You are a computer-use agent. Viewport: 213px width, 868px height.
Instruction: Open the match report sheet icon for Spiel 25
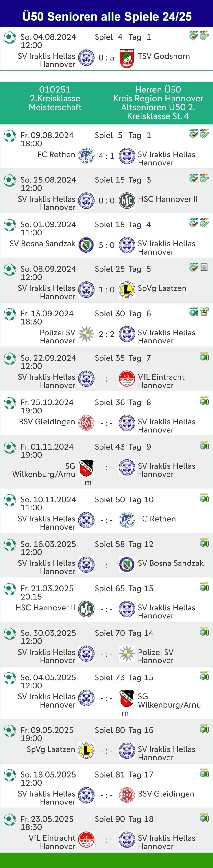204,268
